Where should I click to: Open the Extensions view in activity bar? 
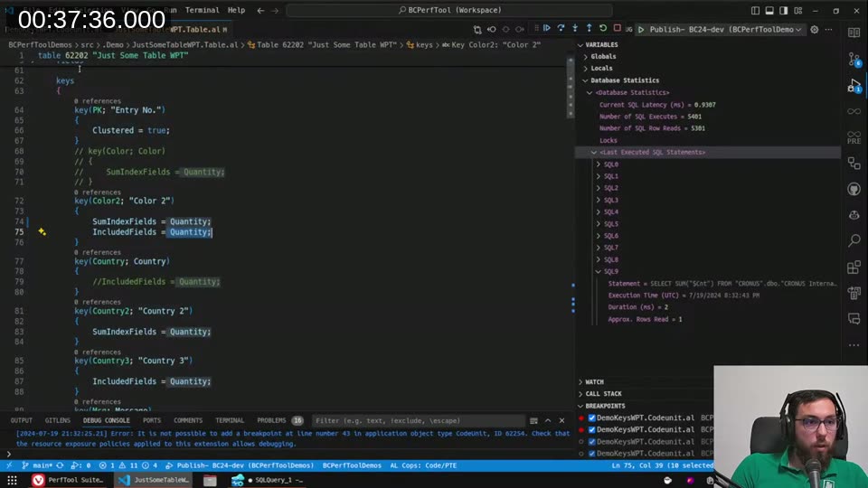[x=854, y=267]
